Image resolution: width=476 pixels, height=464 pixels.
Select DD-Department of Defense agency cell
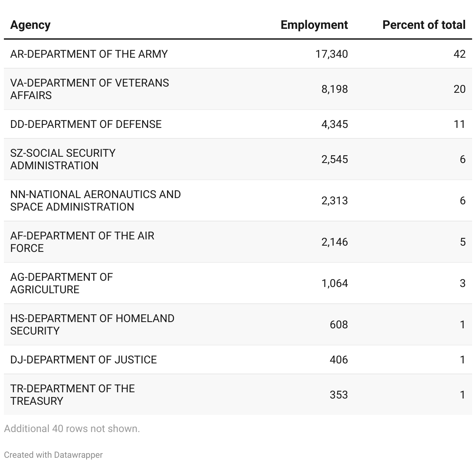[x=86, y=124]
